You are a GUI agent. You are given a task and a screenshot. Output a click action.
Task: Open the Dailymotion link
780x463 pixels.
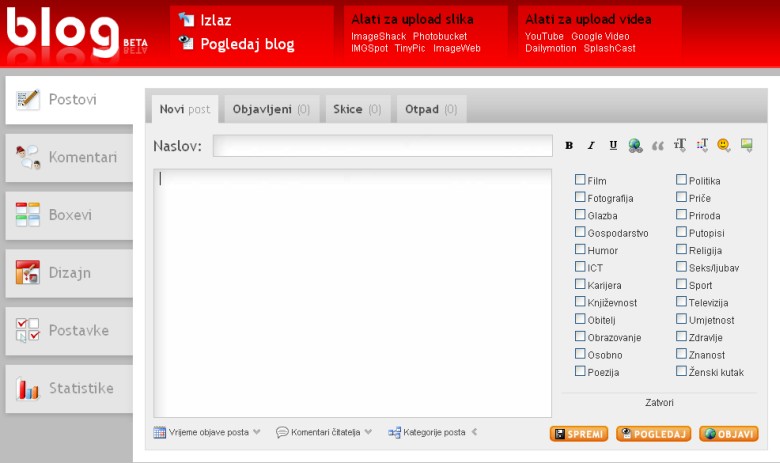(551, 48)
